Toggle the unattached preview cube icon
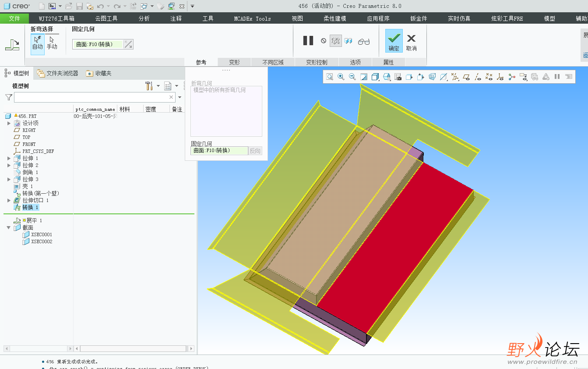This screenshot has height=369, width=588. (x=348, y=41)
